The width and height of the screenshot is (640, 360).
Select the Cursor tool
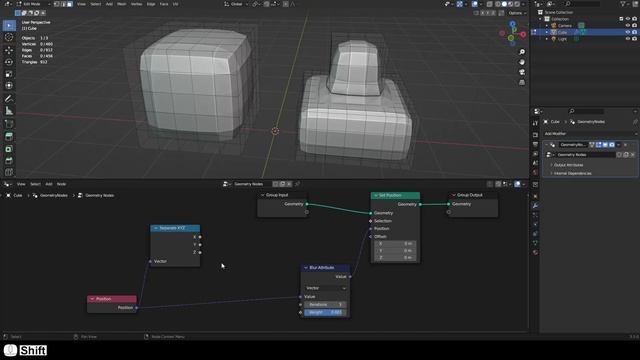point(9,38)
